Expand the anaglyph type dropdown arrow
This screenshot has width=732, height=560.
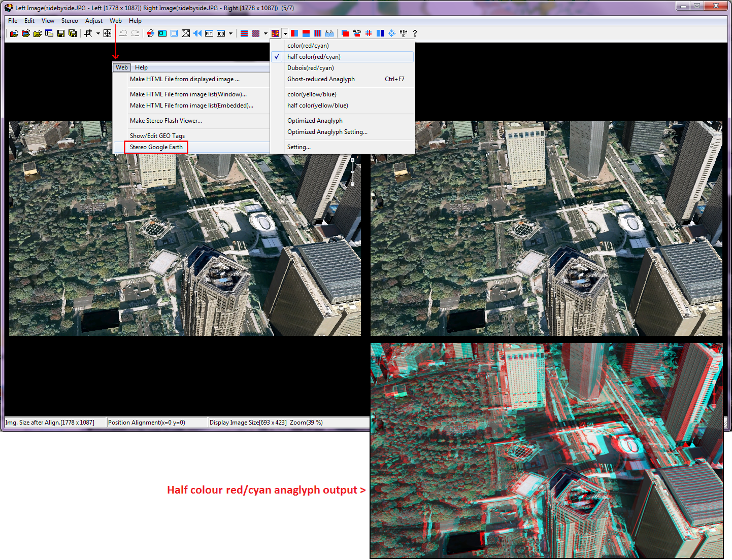[x=285, y=33]
